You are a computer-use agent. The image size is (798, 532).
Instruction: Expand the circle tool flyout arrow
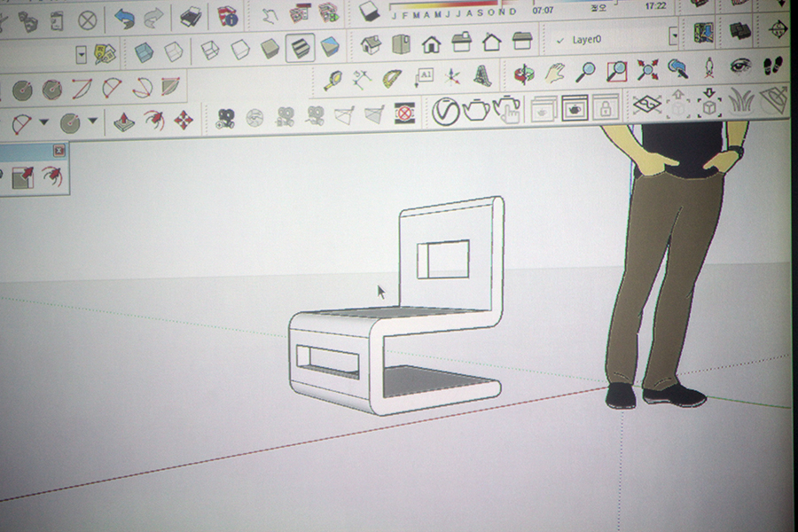(x=92, y=121)
